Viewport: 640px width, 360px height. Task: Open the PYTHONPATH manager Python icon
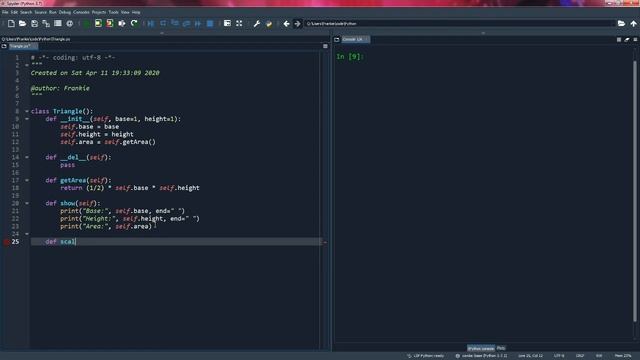tap(269, 24)
